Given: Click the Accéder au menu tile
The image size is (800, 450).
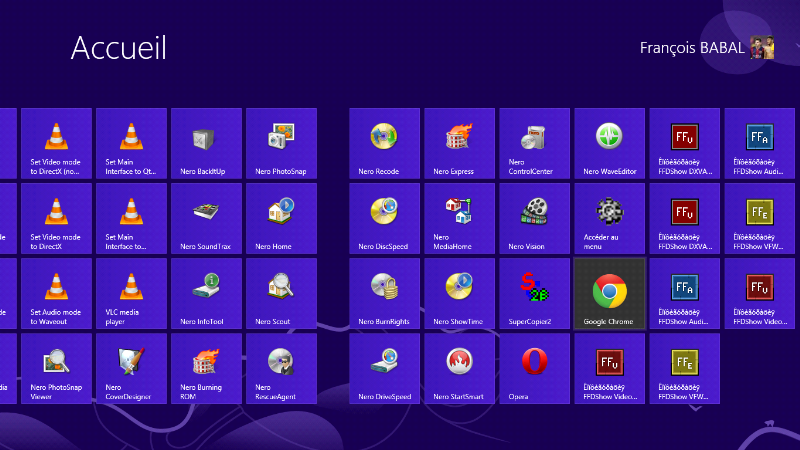Looking at the screenshot, I should coord(609,218).
